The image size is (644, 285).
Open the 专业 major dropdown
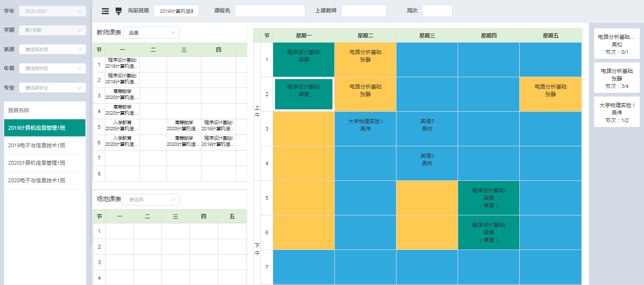point(52,88)
